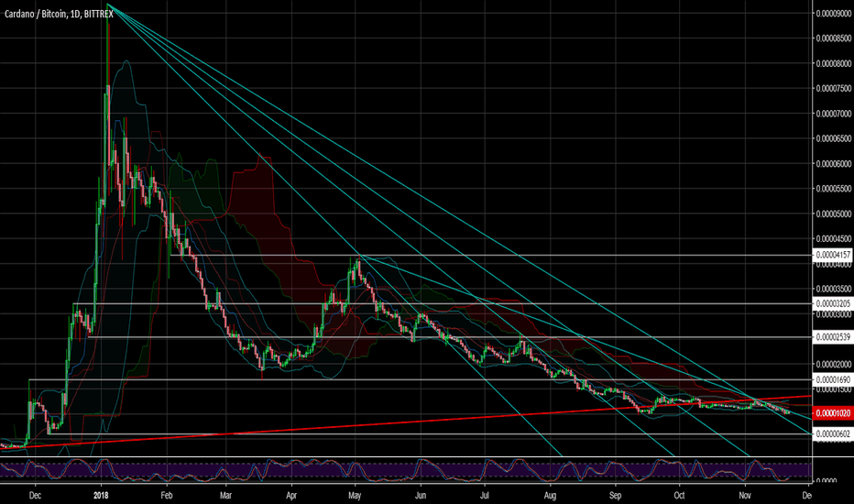Select the red current price label 0.00001020
This screenshot has width=854, height=504.
(x=832, y=413)
